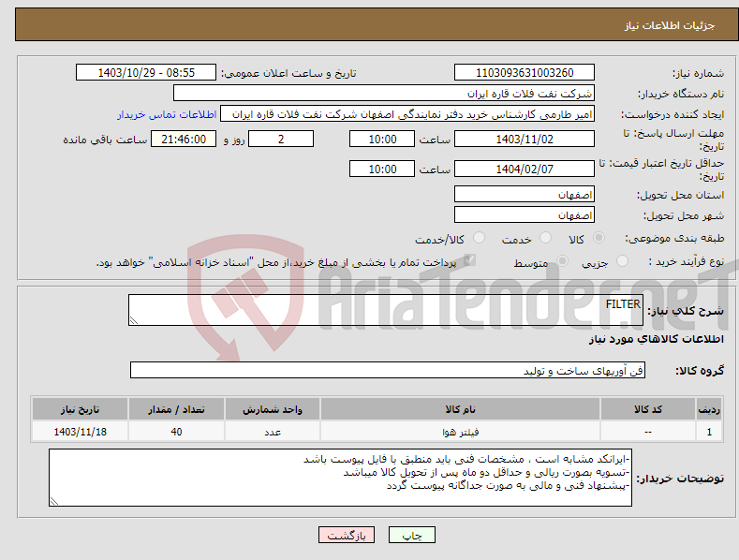
Task: Select the کالا/خدمت radio button
Action: 479,238
